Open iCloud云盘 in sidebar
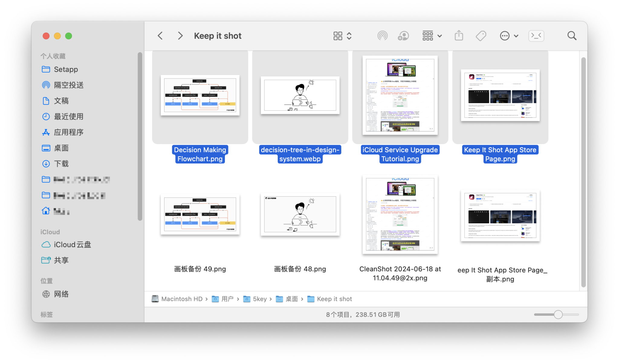This screenshot has width=619, height=364. 72,245
